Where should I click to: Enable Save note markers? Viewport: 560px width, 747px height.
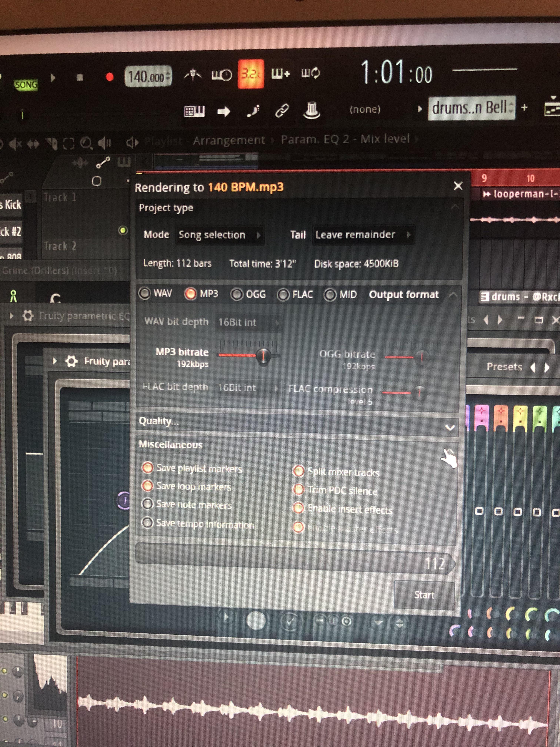tap(148, 504)
